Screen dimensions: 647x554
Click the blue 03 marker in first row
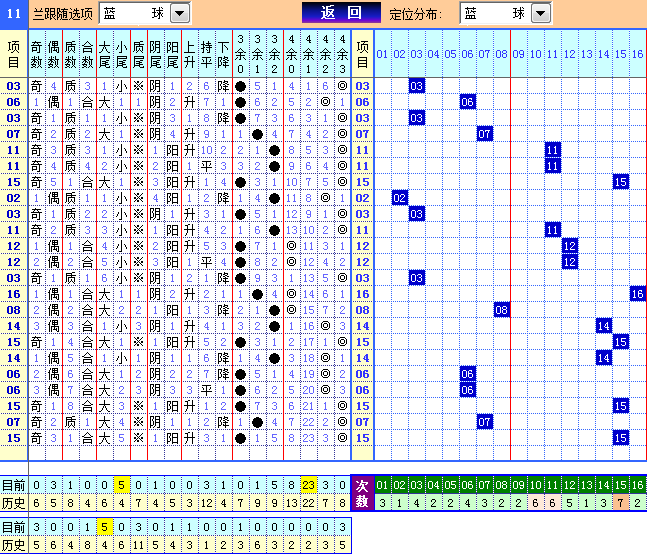point(416,86)
